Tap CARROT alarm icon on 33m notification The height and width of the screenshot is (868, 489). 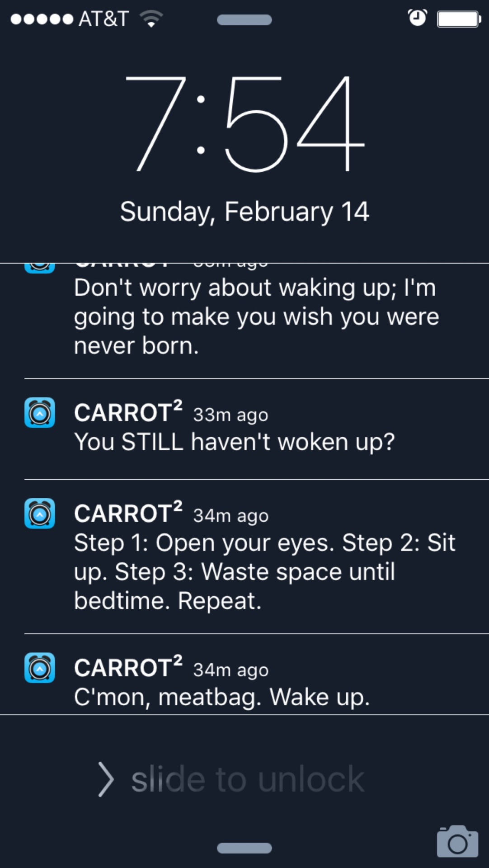pyautogui.click(x=40, y=413)
